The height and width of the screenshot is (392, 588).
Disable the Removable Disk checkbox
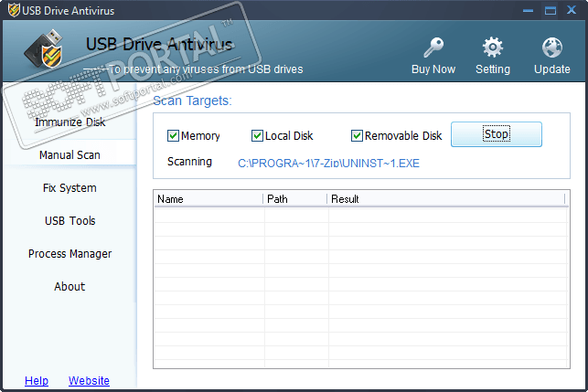tap(357, 135)
